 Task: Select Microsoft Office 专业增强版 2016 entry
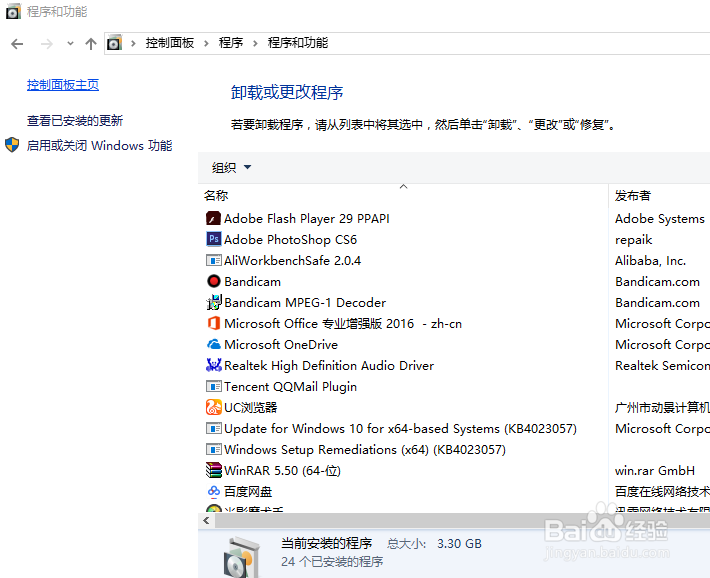point(343,323)
